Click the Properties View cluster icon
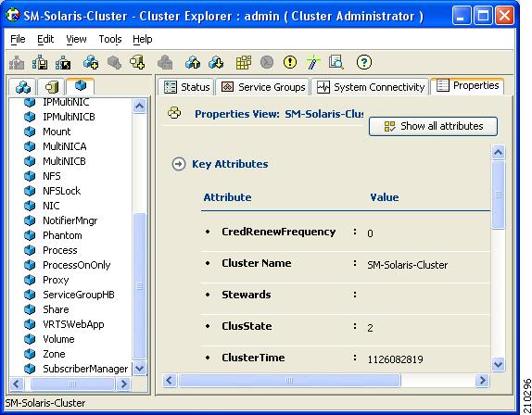The width and height of the screenshot is (532, 415). point(174,113)
